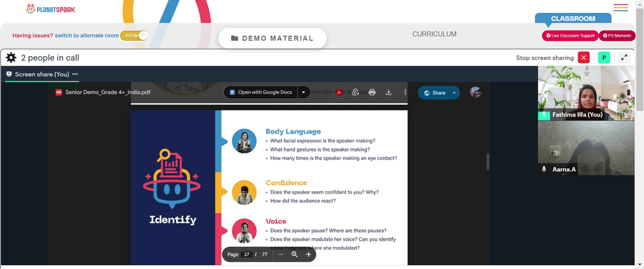Viewport: 644px width, 269px height.
Task: Click switch to alternate room link
Action: [x=87, y=35]
